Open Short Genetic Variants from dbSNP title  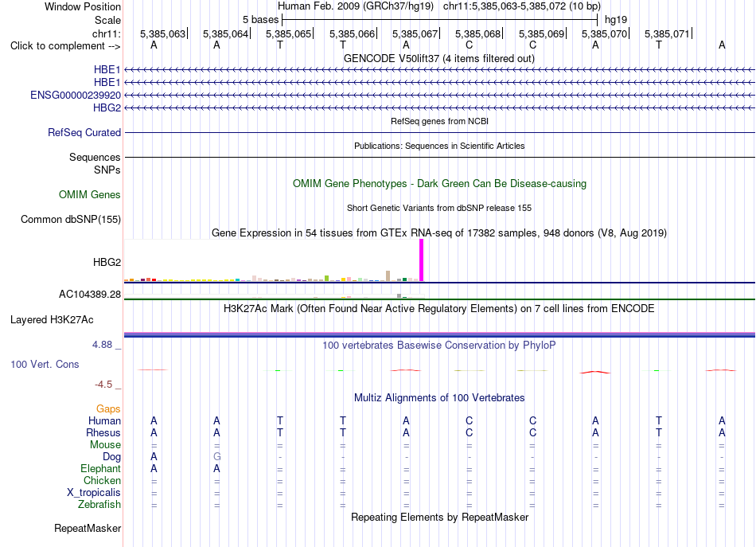pyautogui.click(x=439, y=208)
